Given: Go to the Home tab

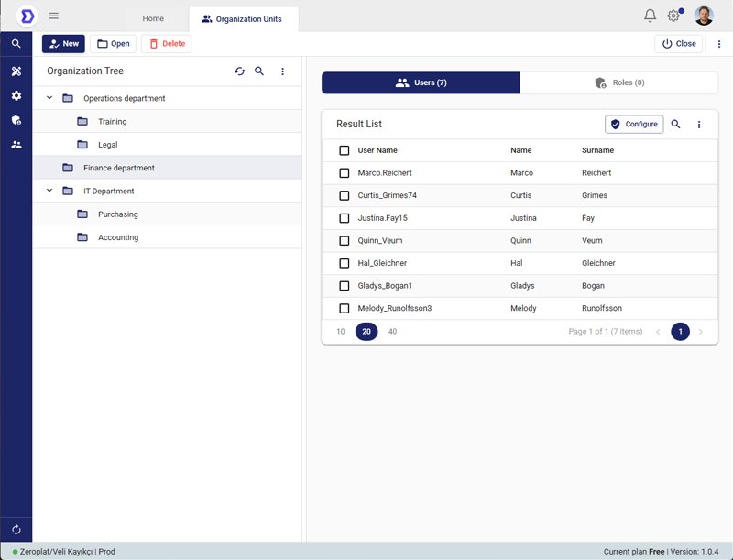Looking at the screenshot, I should point(153,18).
